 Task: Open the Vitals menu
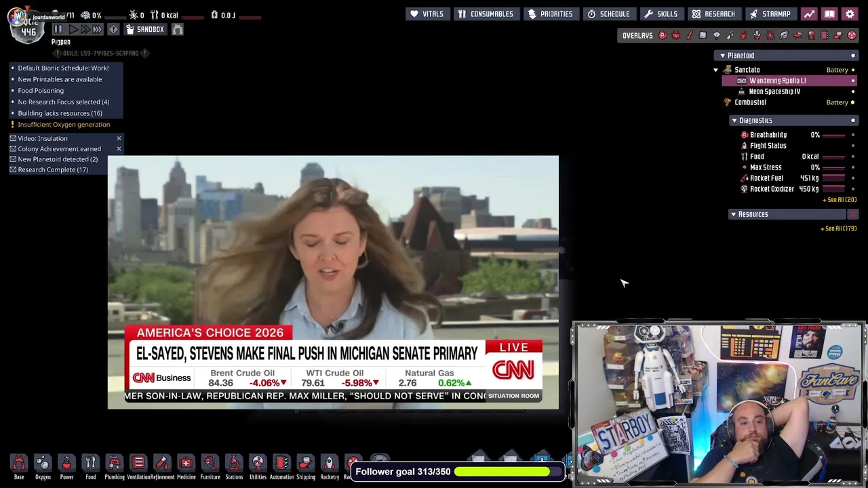(x=427, y=14)
